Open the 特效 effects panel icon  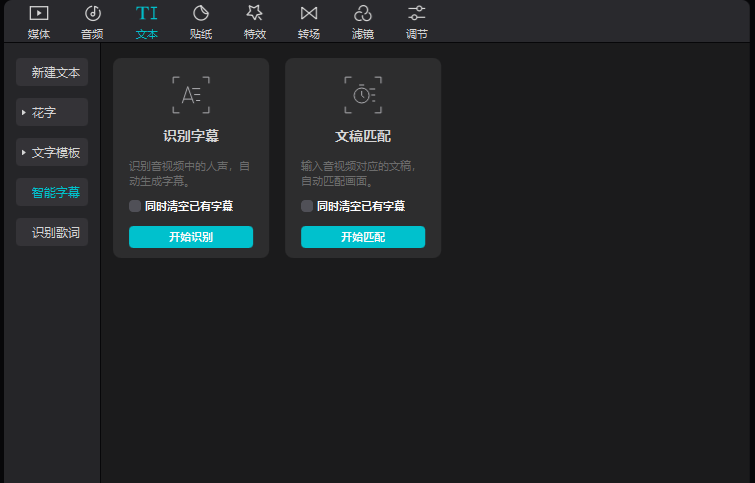point(255,13)
